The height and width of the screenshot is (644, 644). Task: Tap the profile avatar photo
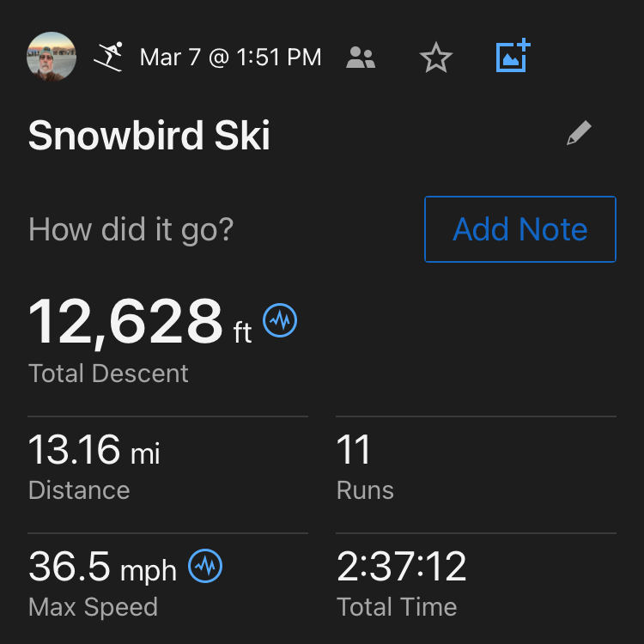point(52,57)
